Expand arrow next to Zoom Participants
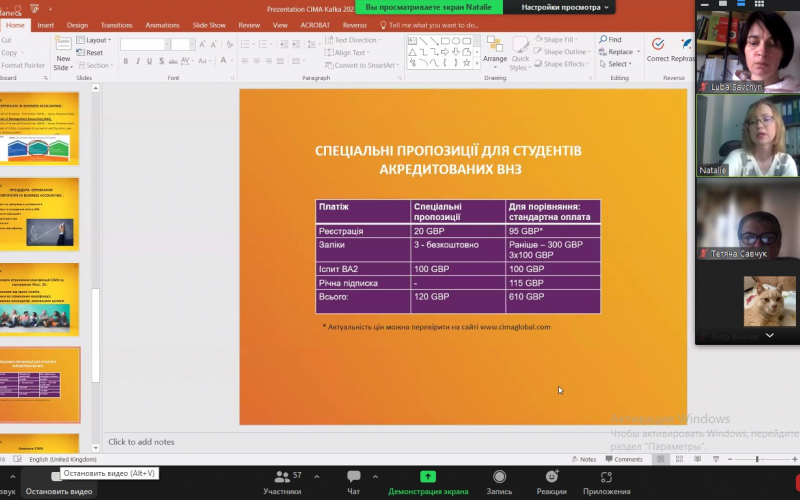 [x=317, y=477]
